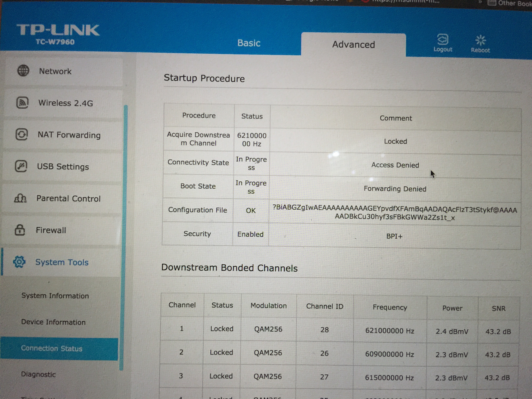Switch to the Basic tab
532x399 pixels.
pos(249,43)
